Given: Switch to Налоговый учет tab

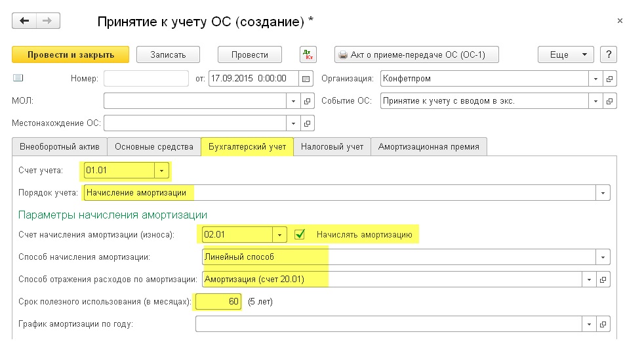Looking at the screenshot, I should point(332,147).
